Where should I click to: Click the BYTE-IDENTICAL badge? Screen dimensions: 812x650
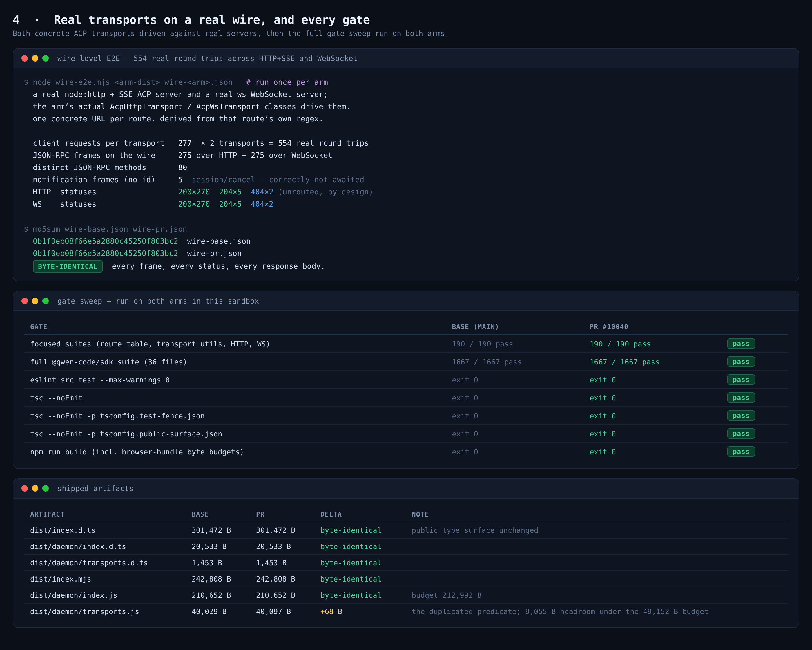[68, 266]
